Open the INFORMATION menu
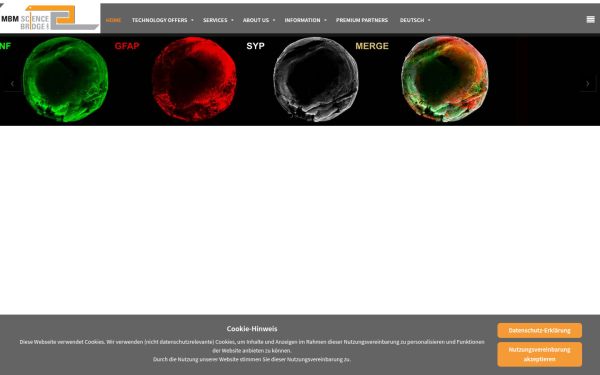600x375 pixels. pos(302,20)
